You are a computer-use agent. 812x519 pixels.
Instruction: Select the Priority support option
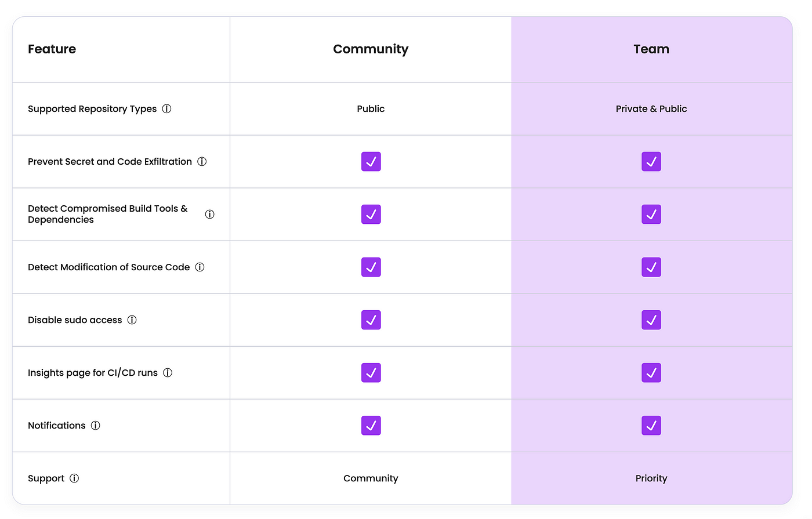(651, 478)
